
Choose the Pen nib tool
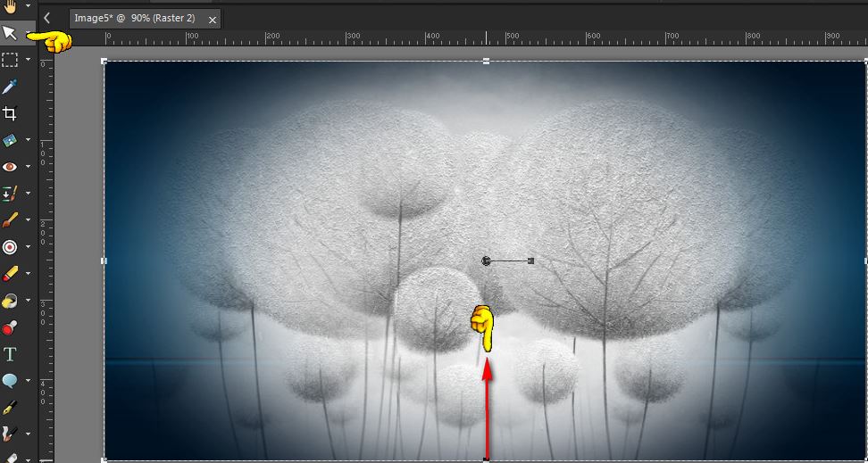(10, 408)
